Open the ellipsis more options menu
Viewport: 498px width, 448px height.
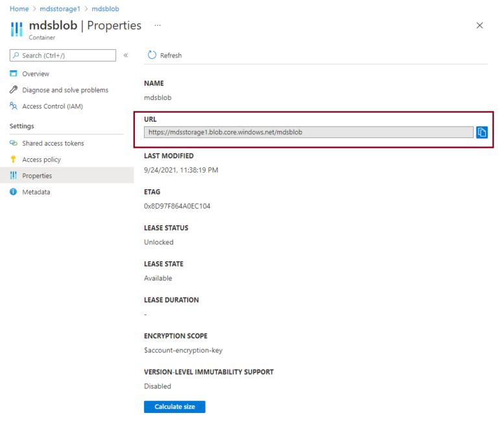tap(158, 25)
